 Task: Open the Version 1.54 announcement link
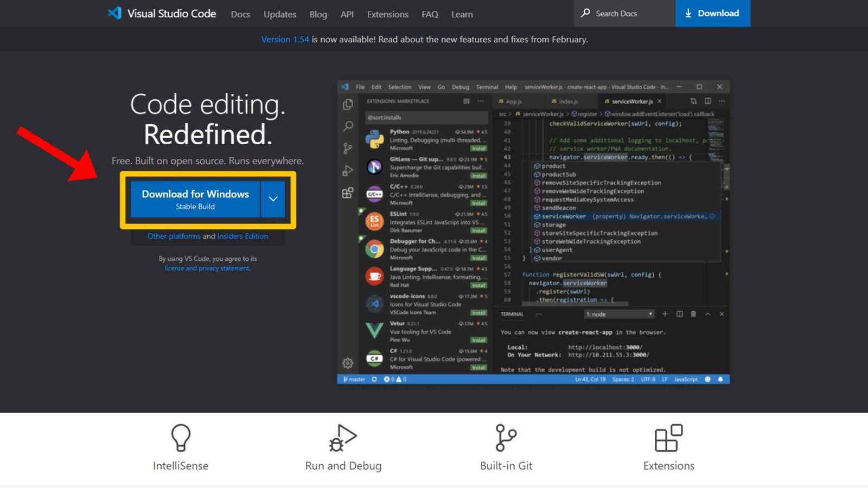[285, 39]
